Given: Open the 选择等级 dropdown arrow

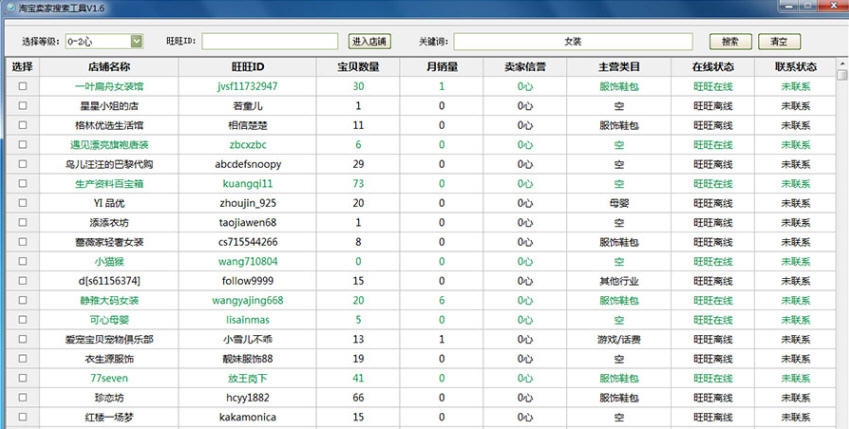Looking at the screenshot, I should click(136, 41).
